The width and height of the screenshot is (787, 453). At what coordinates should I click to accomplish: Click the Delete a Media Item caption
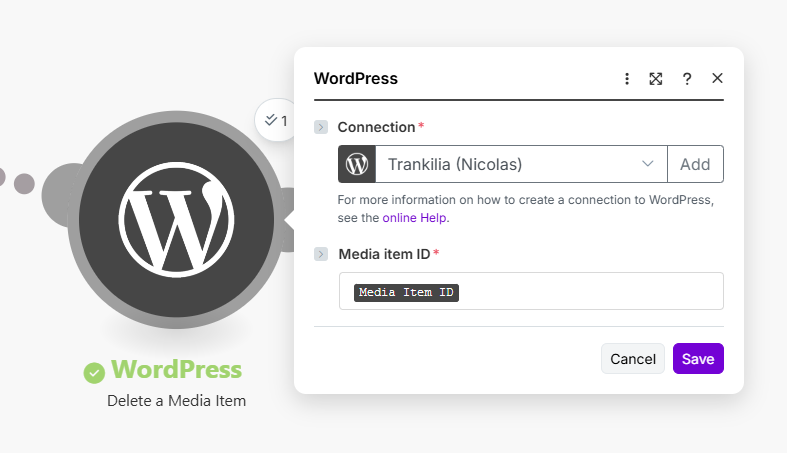tap(177, 401)
